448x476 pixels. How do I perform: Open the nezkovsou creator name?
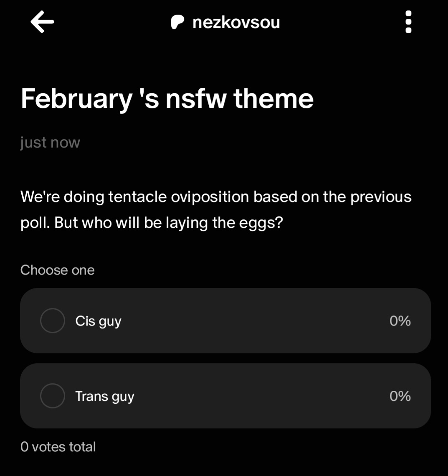pos(236,22)
